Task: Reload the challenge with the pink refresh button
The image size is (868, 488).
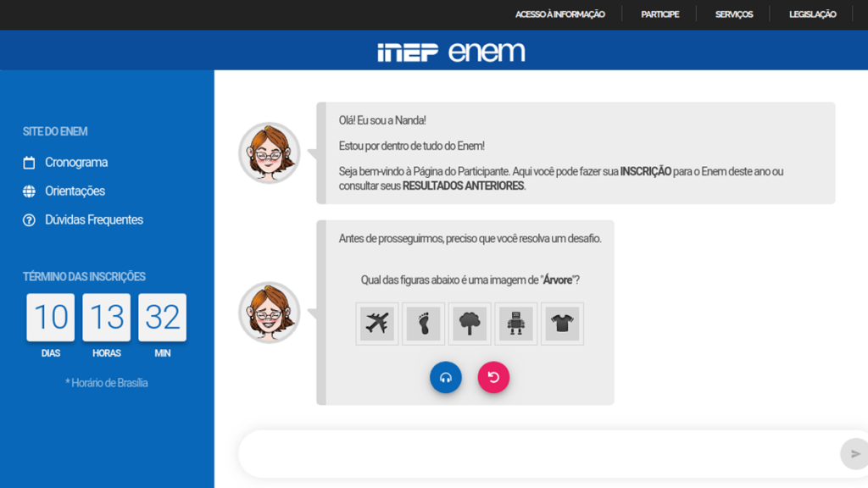Action: tap(493, 377)
